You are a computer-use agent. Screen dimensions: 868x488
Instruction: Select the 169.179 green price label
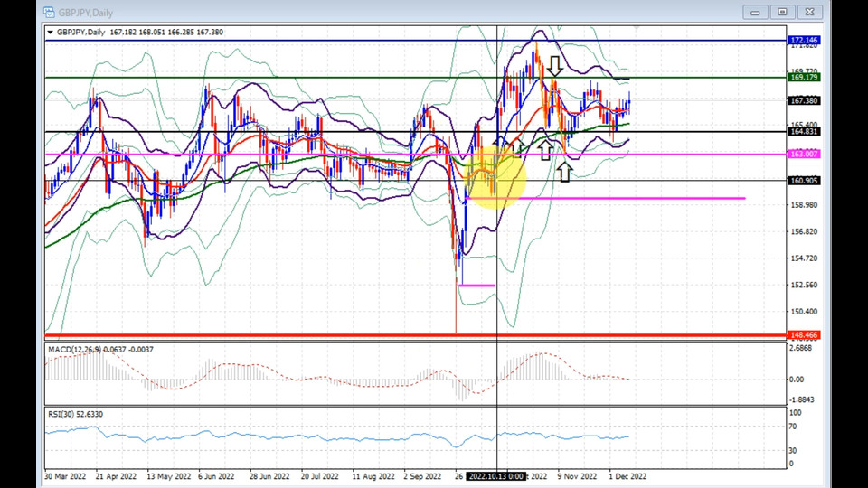pyautogui.click(x=804, y=78)
